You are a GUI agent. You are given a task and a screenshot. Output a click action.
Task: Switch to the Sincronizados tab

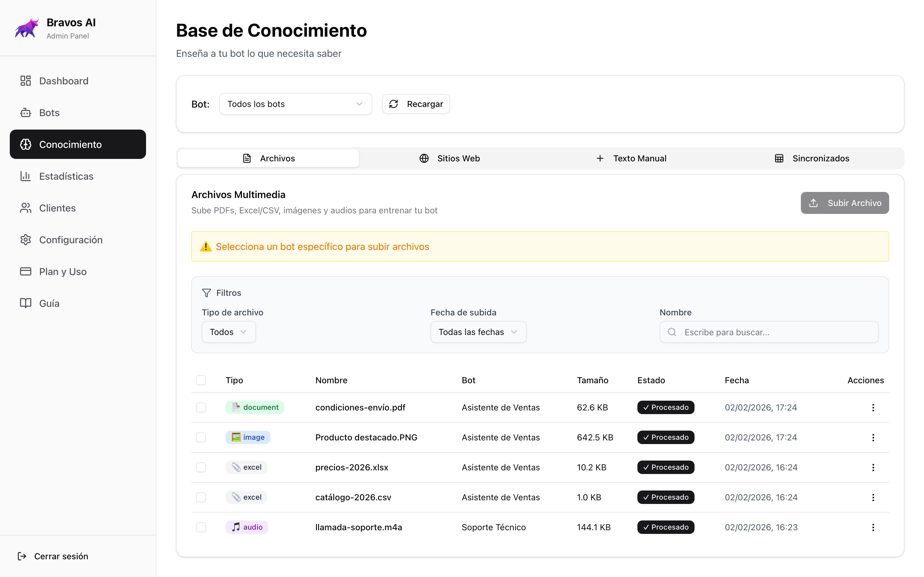coord(812,158)
